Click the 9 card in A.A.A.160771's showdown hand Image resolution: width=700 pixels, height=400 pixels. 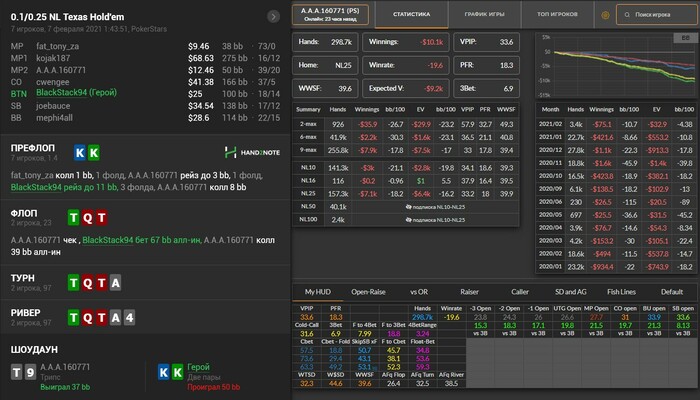click(x=30, y=372)
